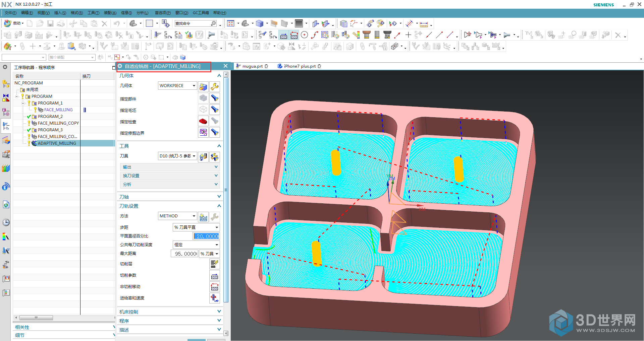Screen dimensions: 644x341
Task: Expand the 程序 section
Action: tap(170, 321)
